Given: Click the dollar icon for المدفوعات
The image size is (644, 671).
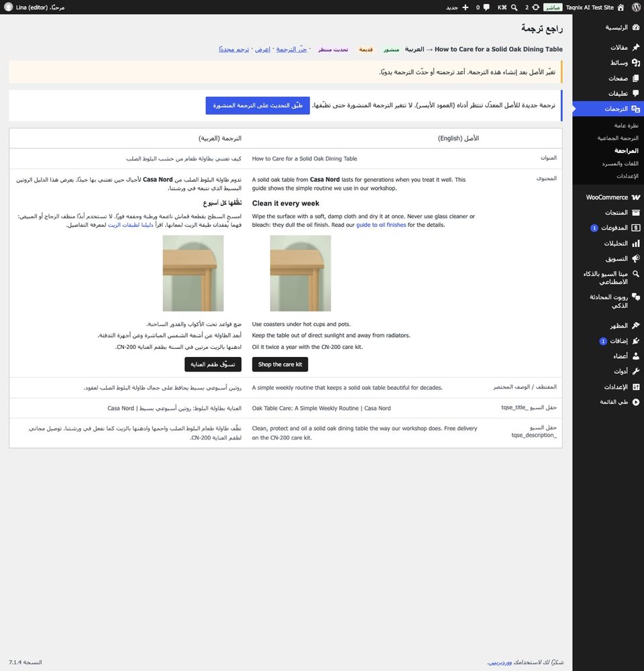Looking at the screenshot, I should coord(636,227).
